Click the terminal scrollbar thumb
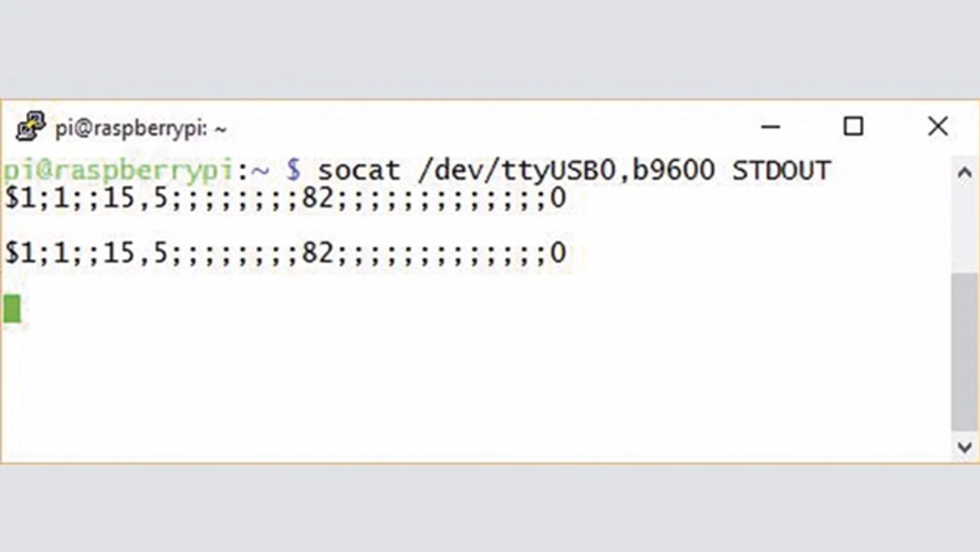 [x=965, y=351]
